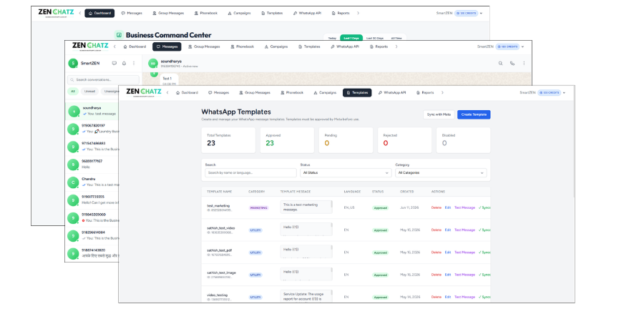
Task: Open Group Messages in the Templates window
Action: point(255,93)
